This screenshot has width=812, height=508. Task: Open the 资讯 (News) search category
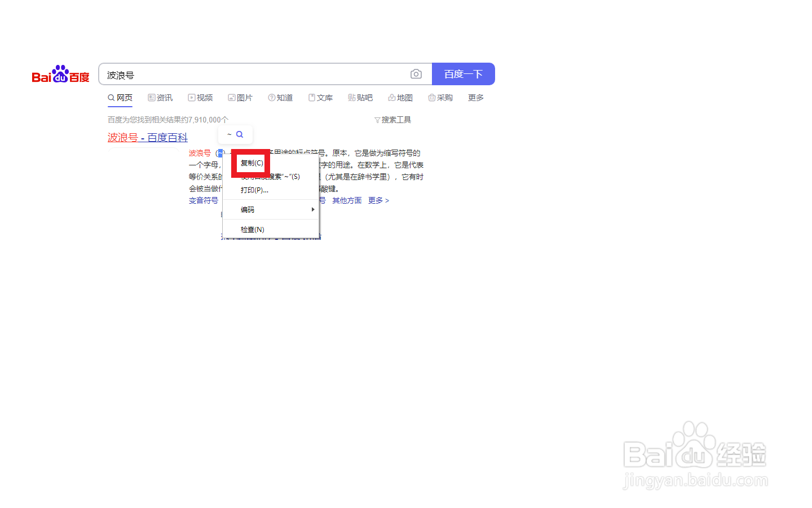coord(160,97)
